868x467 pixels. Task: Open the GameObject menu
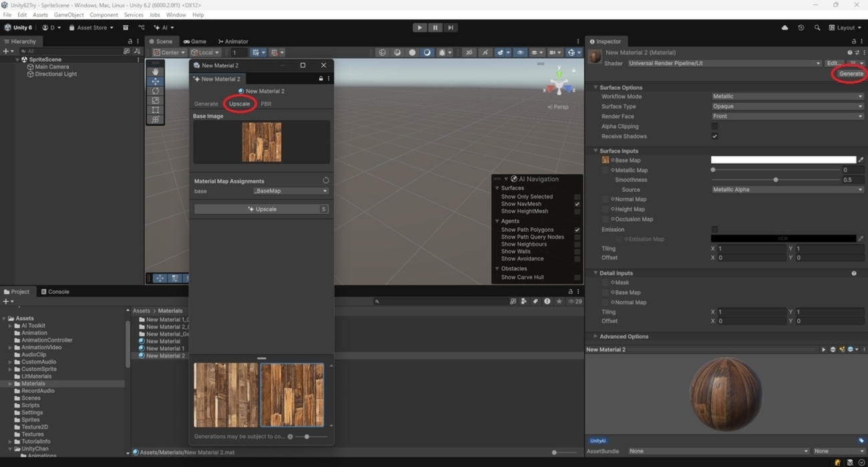point(69,15)
